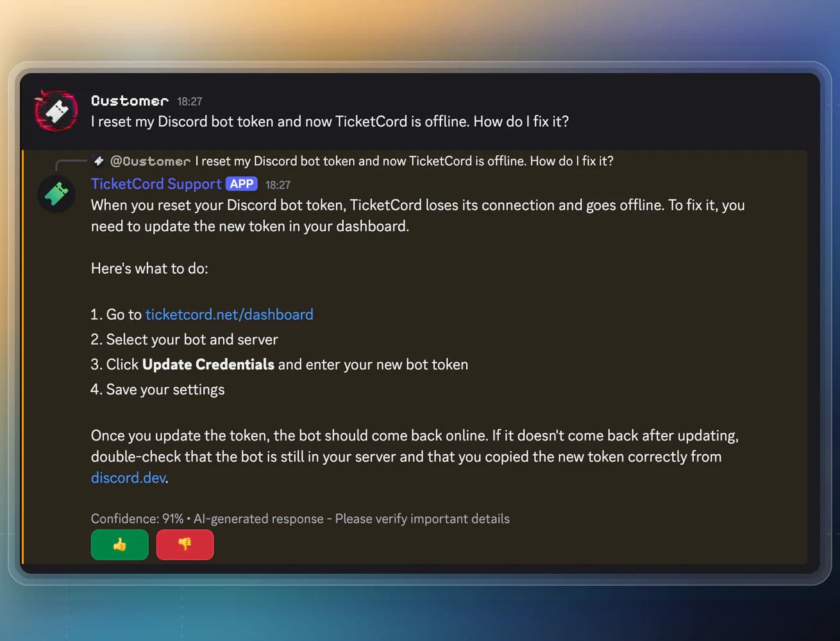Open the TicketCord Support green avatar
Viewport: 840px width, 641px height.
(x=56, y=194)
